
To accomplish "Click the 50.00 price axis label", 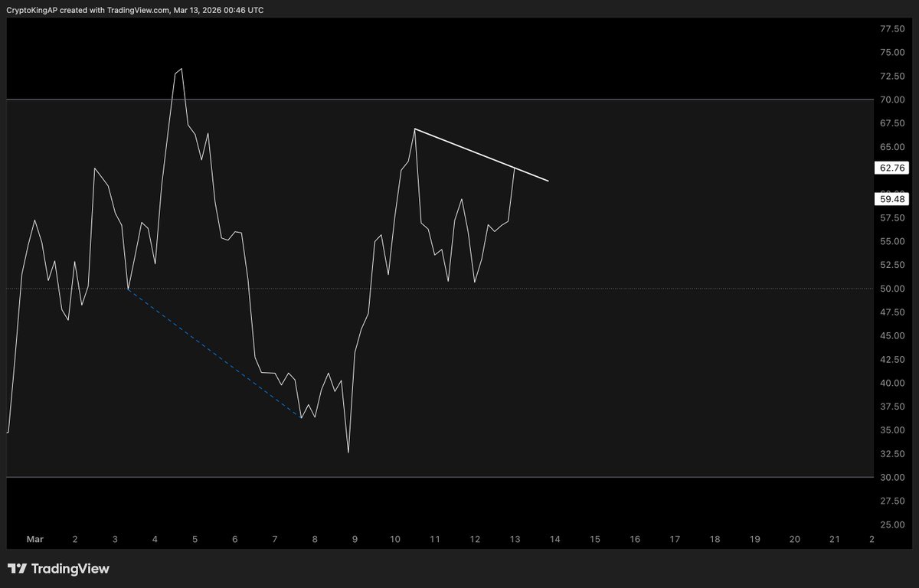I will [x=892, y=289].
